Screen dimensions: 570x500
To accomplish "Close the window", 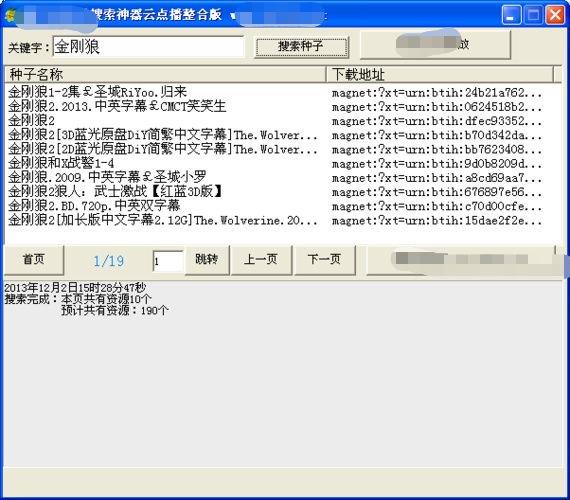I will 555,15.
